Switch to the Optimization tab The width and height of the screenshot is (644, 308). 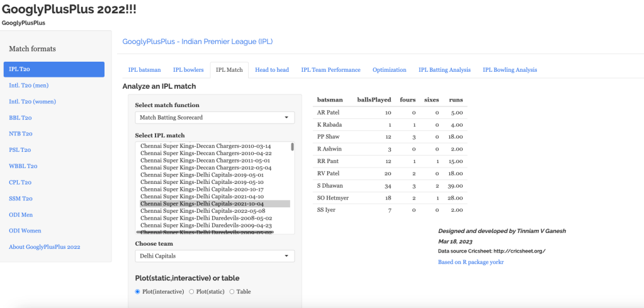tap(389, 70)
